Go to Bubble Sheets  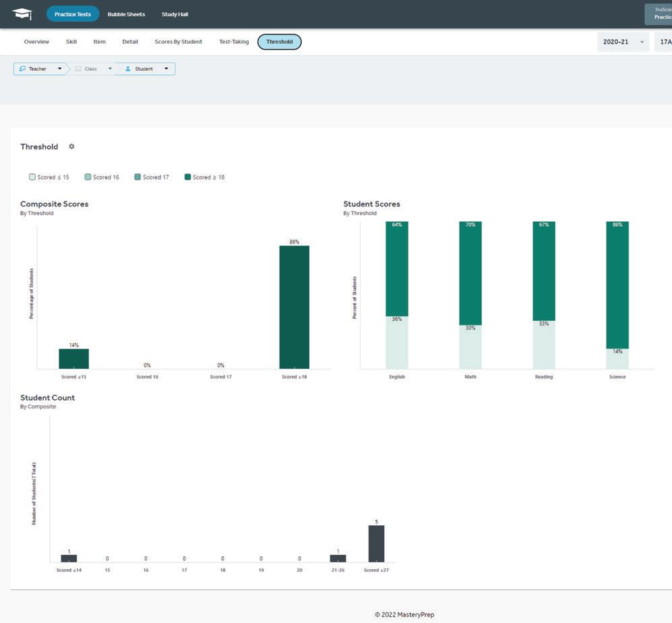pos(127,14)
